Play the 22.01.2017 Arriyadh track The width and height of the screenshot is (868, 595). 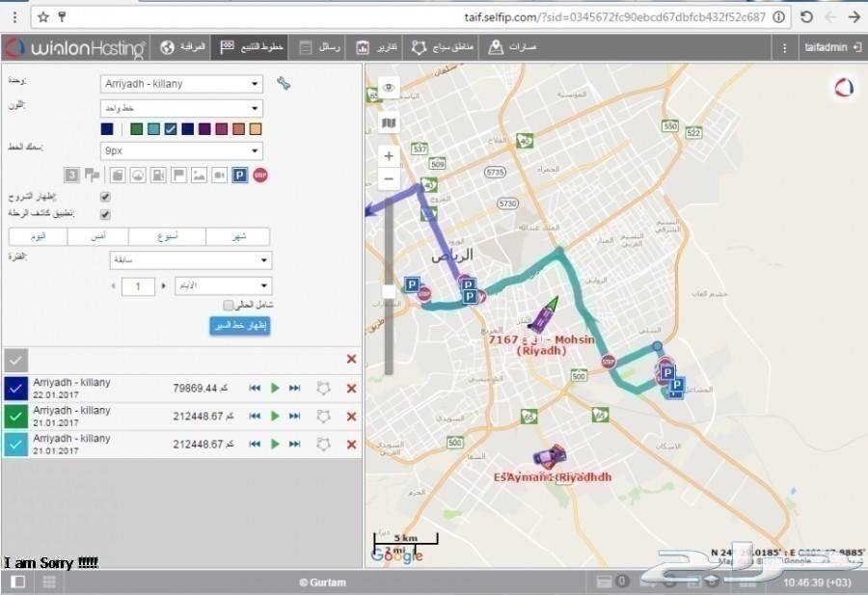tap(275, 388)
